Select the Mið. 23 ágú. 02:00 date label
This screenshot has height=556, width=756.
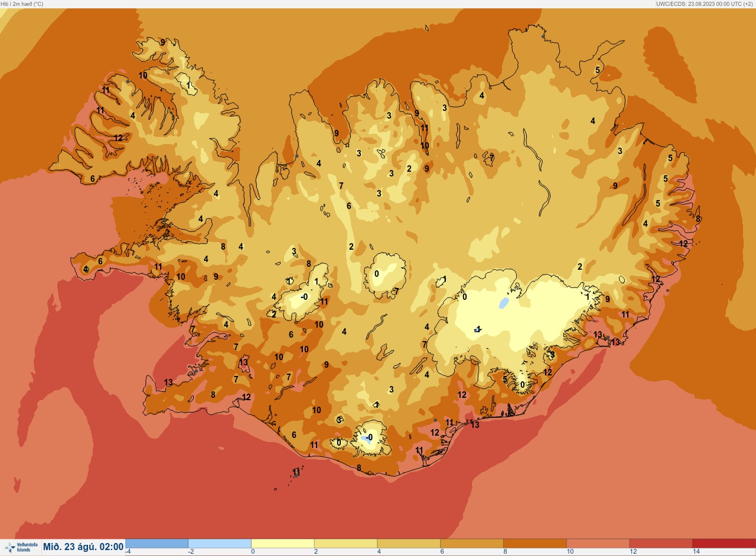(83, 547)
